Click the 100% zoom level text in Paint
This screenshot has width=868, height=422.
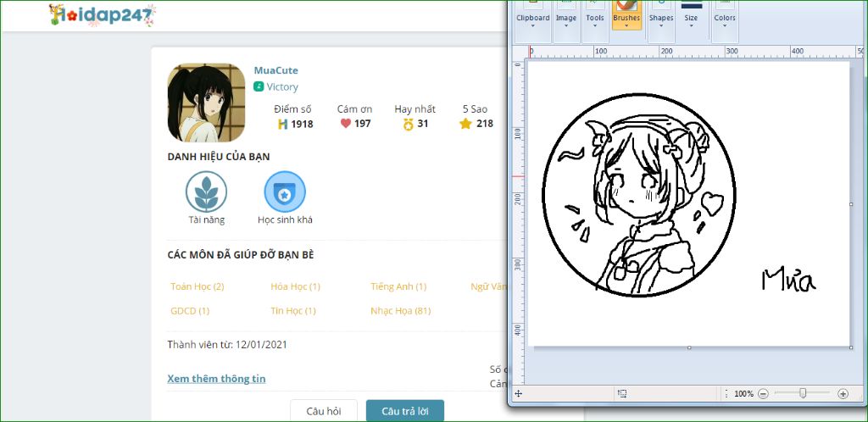(743, 394)
